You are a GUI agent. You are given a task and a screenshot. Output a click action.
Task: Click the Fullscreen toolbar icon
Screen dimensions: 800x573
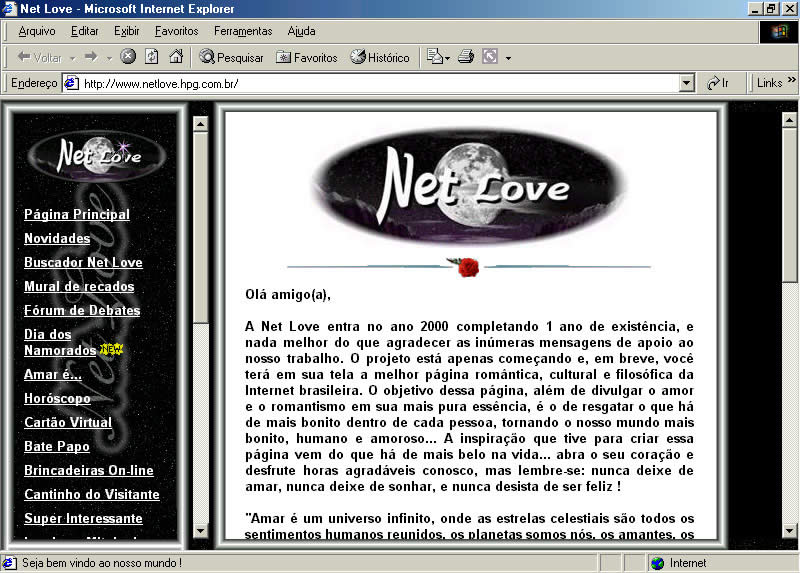(x=490, y=57)
